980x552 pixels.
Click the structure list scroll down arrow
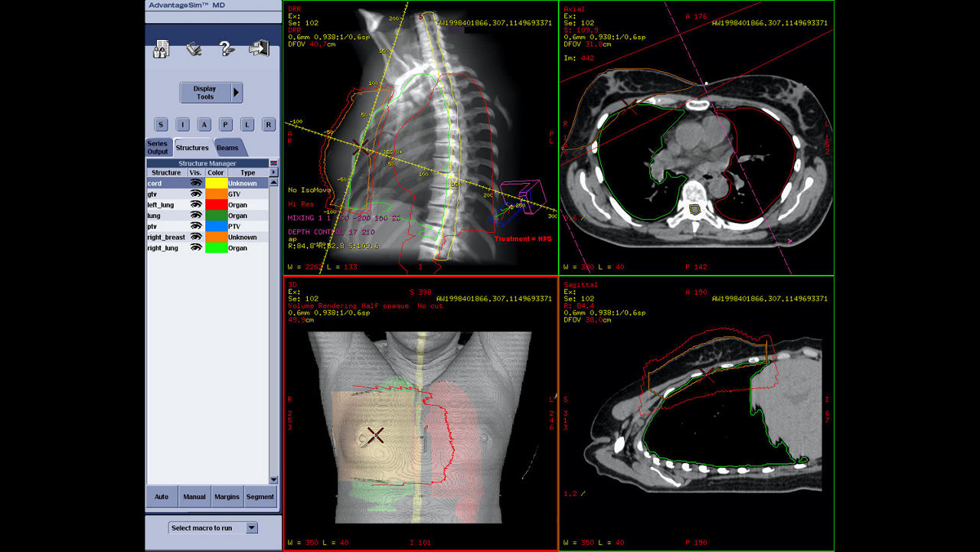click(274, 479)
